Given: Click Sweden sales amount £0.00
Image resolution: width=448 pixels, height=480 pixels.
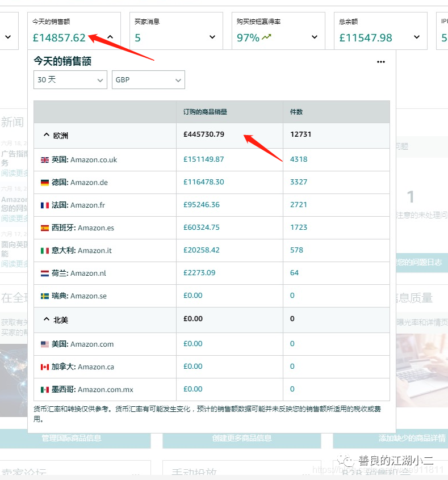Looking at the screenshot, I should point(192,296).
